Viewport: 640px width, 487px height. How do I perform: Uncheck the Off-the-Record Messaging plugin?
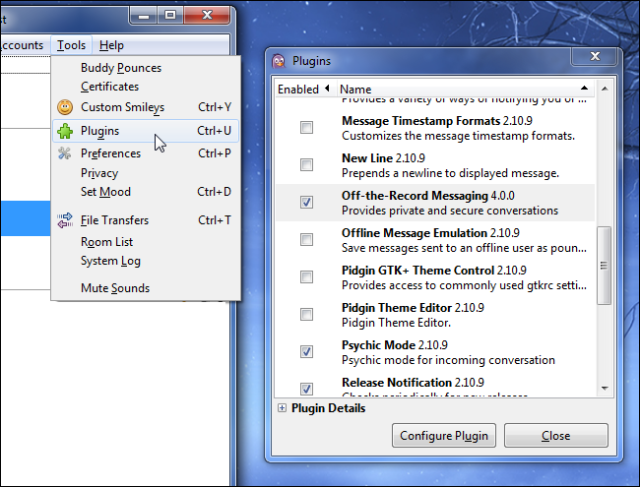point(306,202)
